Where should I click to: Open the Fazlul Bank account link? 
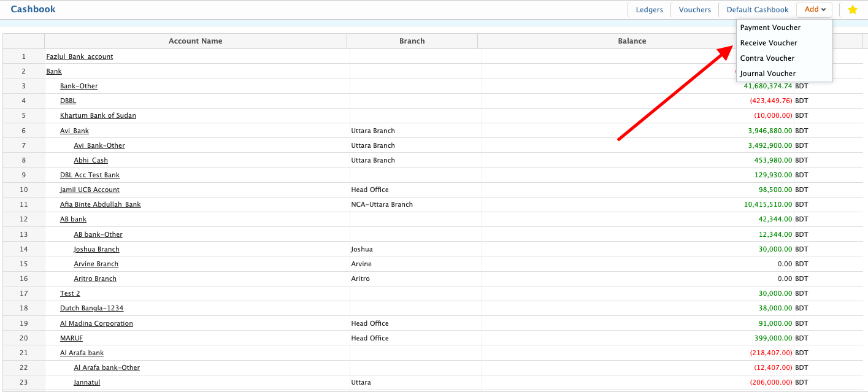tap(80, 56)
